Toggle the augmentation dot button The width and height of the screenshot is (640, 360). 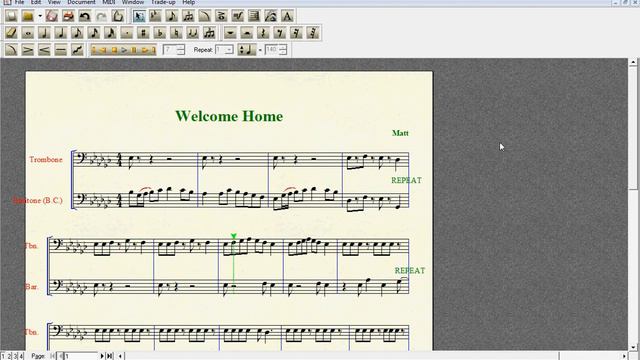(x=127, y=33)
